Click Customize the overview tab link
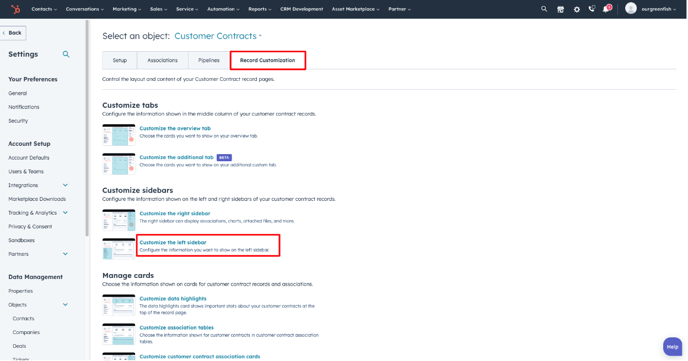This screenshot has width=688, height=361. [x=175, y=129]
